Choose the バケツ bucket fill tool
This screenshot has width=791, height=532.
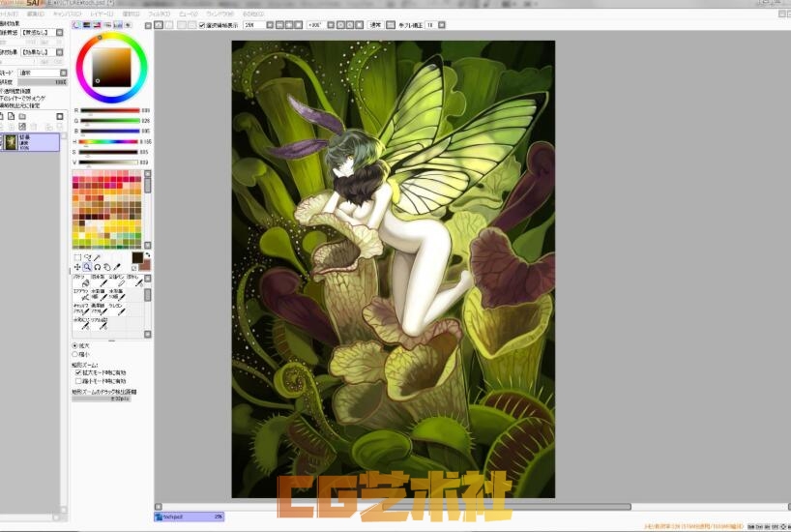(81, 281)
